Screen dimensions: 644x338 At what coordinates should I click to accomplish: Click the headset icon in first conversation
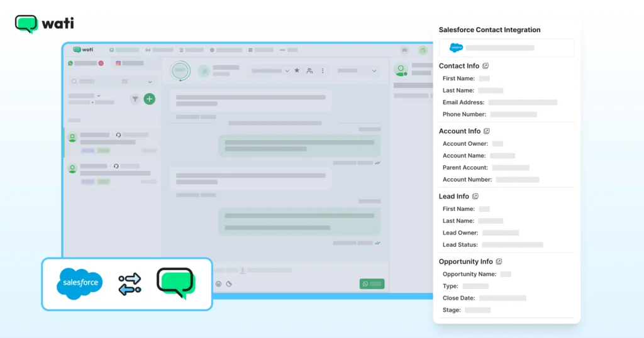pos(118,135)
